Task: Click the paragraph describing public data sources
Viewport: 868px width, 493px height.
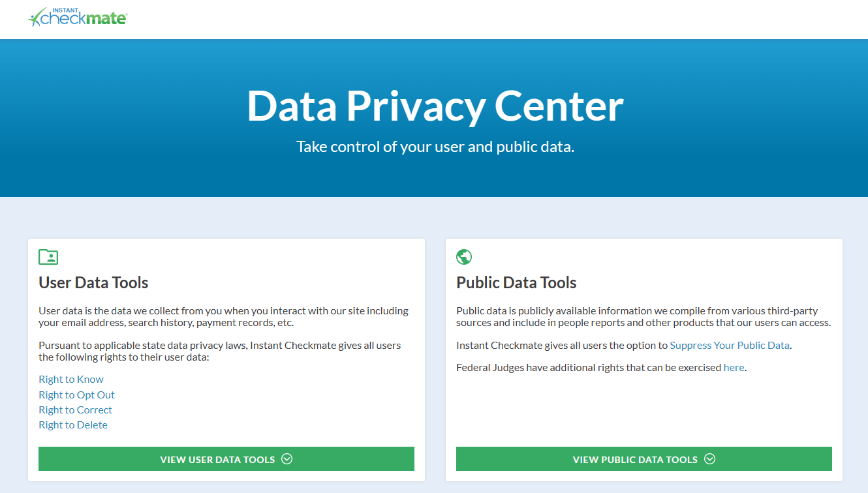Action: 643,317
